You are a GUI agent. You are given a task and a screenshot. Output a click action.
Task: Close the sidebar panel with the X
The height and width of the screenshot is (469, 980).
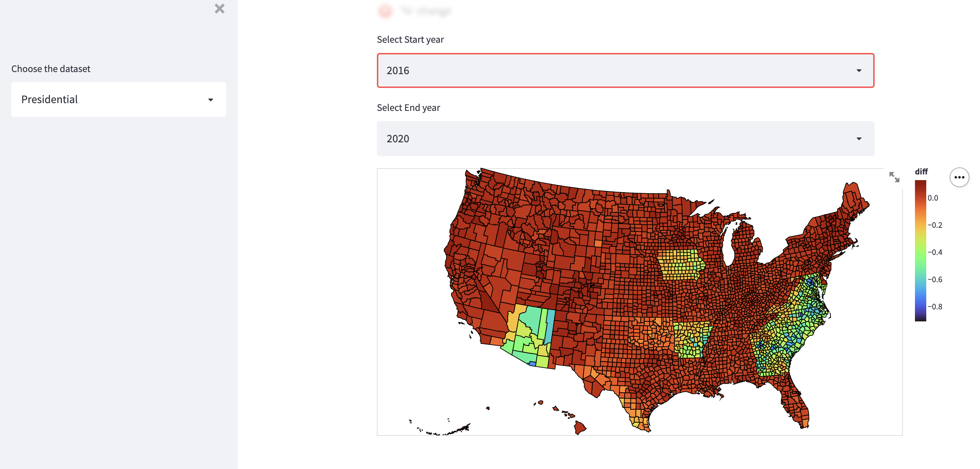click(219, 9)
